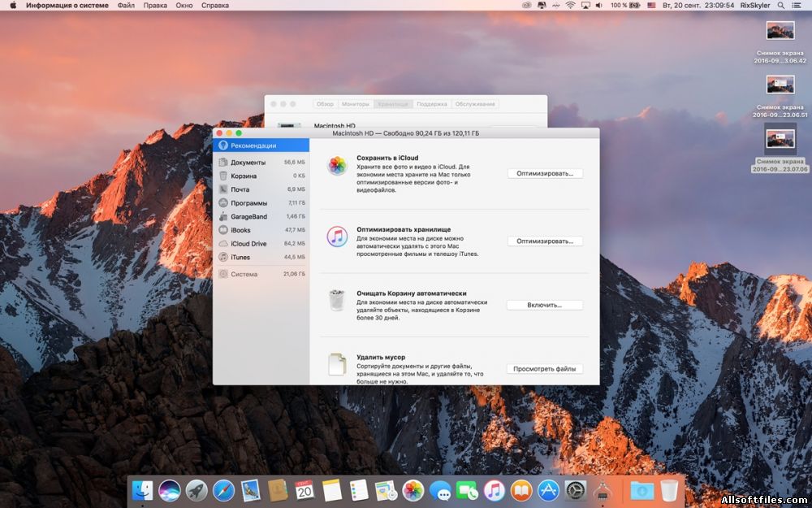
Task: Select Почта in the sidebar
Action: pyautogui.click(x=261, y=189)
